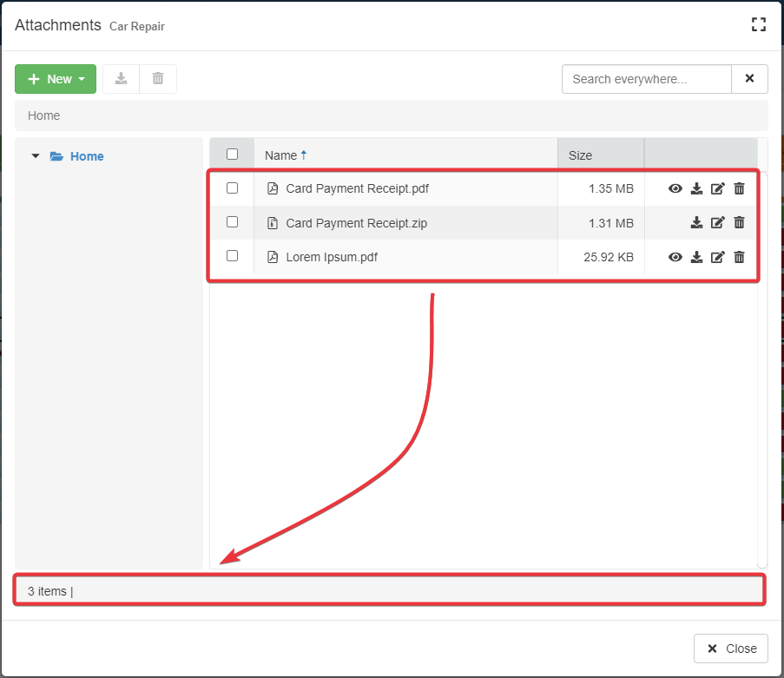784x678 pixels.
Task: Click the Home breadcrumb link
Action: pyautogui.click(x=44, y=115)
